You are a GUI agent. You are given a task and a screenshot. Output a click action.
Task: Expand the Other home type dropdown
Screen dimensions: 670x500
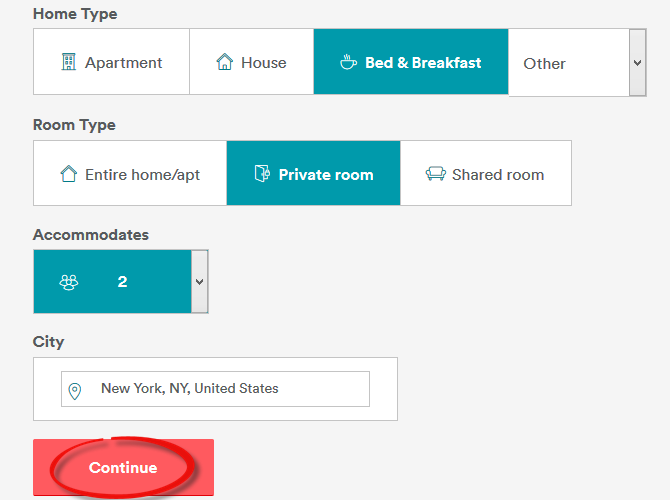click(x=637, y=62)
